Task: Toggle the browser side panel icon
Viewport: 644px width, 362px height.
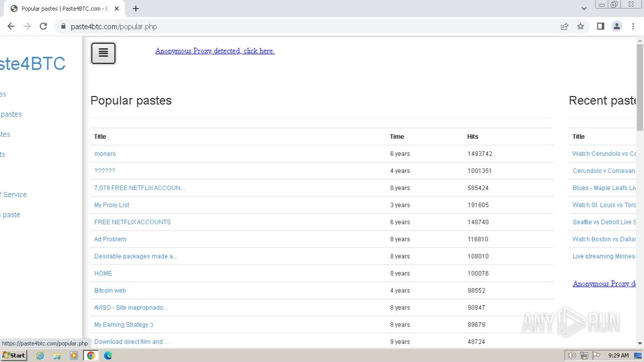Action: pyautogui.click(x=600, y=26)
